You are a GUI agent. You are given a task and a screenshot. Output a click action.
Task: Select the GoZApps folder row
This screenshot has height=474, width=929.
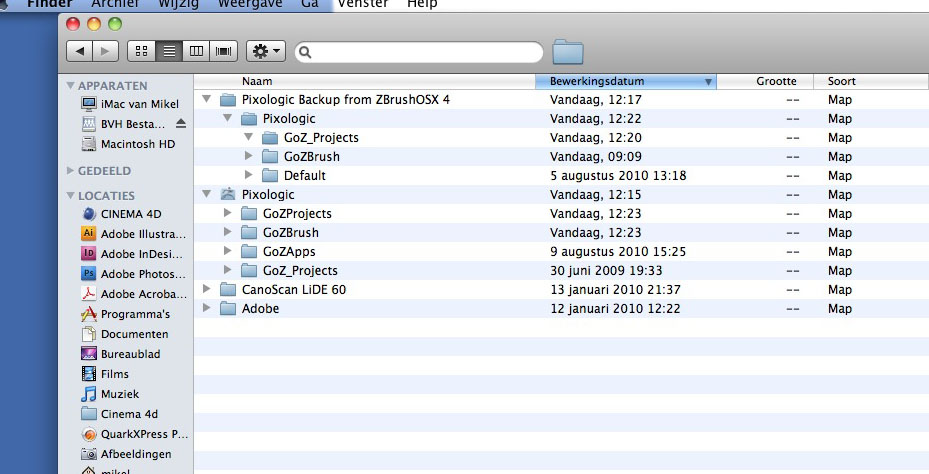[x=561, y=251]
